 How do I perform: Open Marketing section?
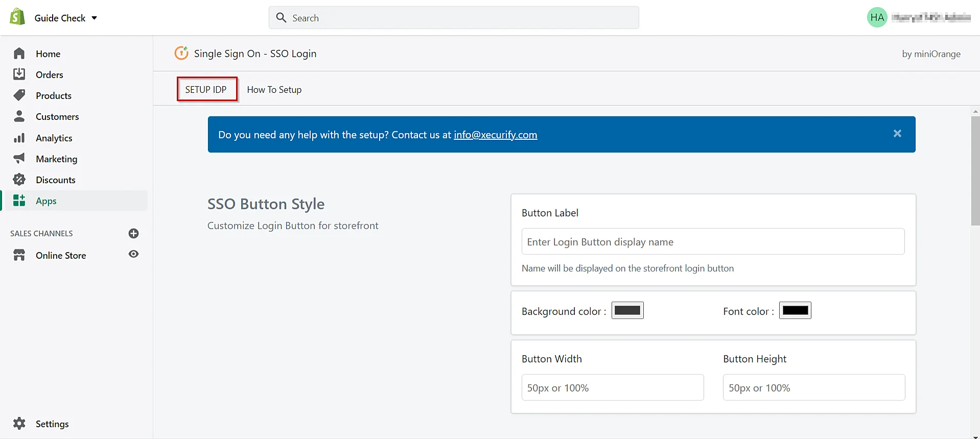pos(57,159)
